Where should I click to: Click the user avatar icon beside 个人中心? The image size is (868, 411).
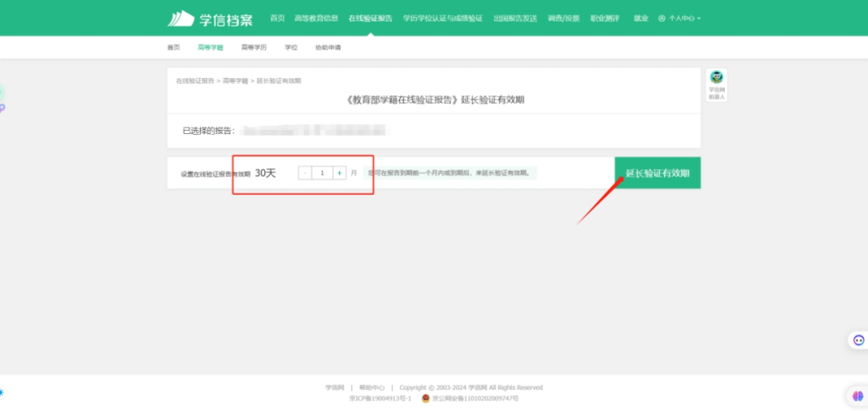661,18
